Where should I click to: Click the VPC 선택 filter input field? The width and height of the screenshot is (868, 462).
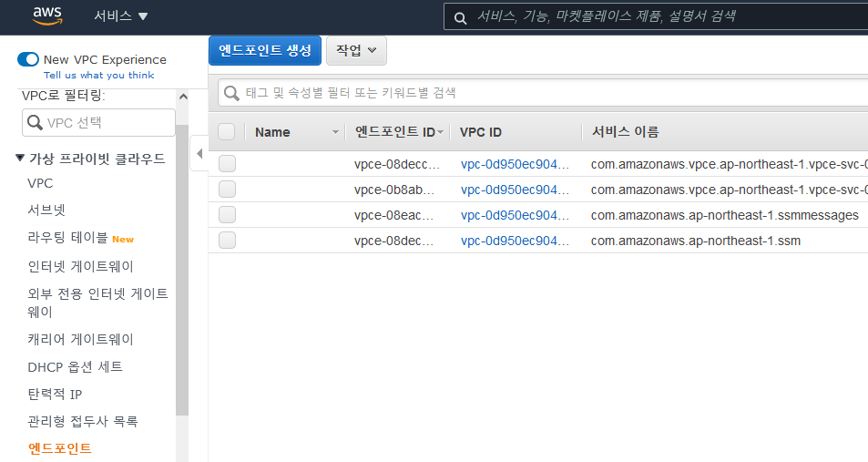coord(98,122)
